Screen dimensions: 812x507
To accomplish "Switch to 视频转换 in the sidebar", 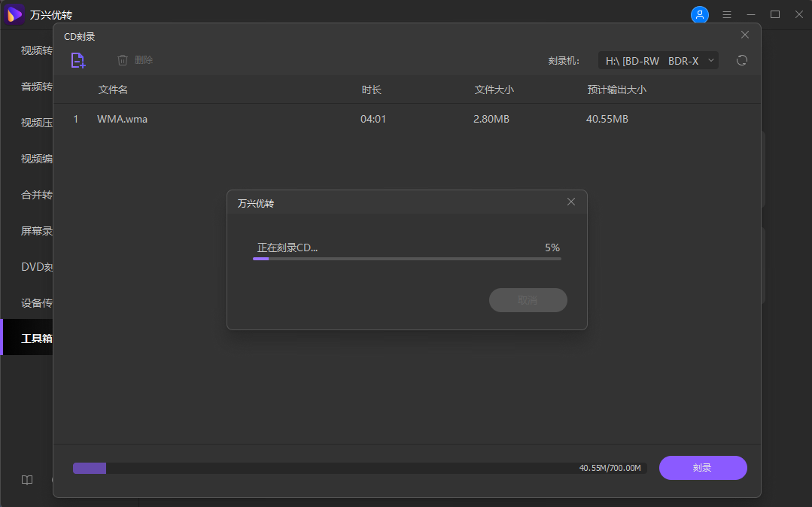I will click(34, 50).
